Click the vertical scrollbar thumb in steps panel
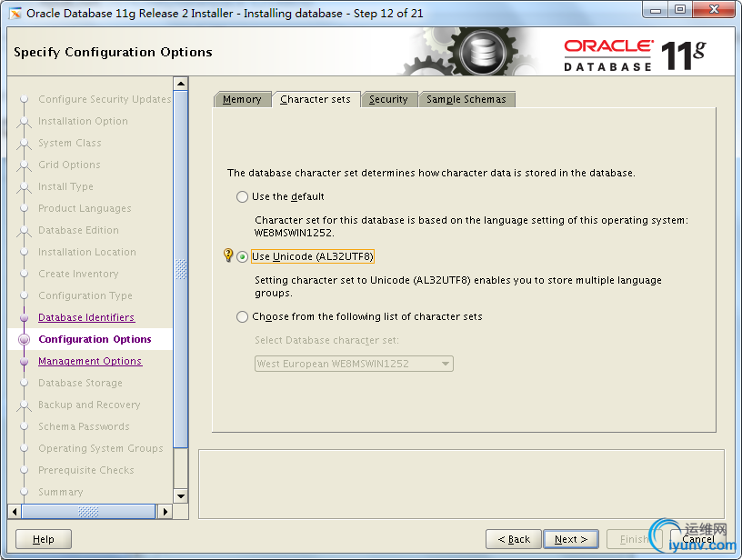742x560 pixels. tap(181, 269)
